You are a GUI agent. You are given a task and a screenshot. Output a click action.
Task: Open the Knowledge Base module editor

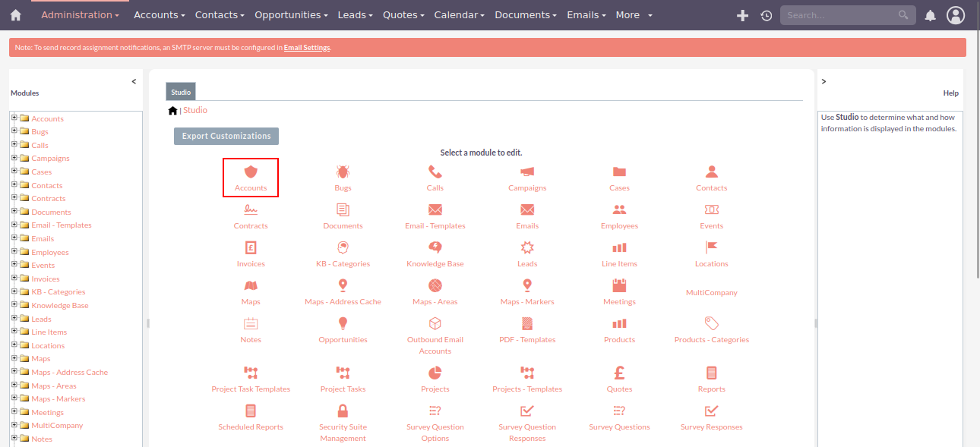point(435,253)
